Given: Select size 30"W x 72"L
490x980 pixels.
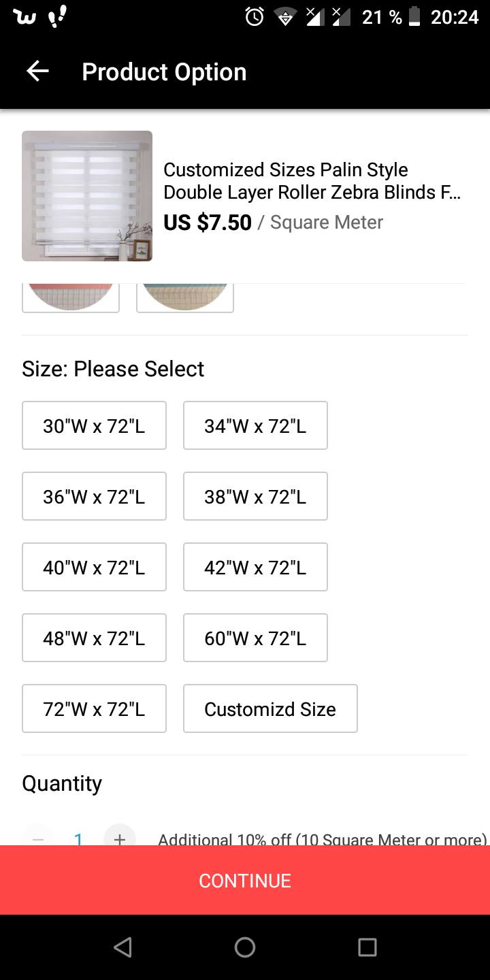Looking at the screenshot, I should [x=94, y=425].
